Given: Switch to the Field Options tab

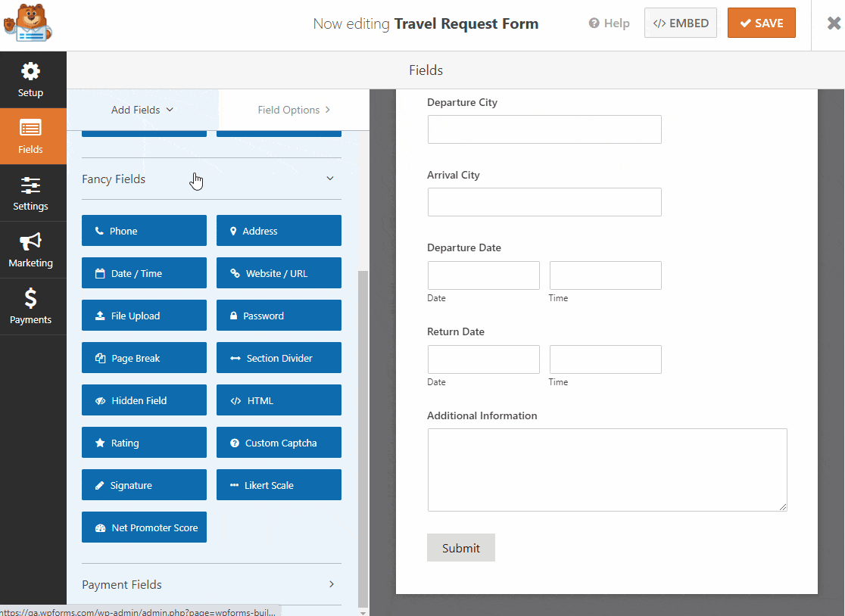Looking at the screenshot, I should coord(294,110).
